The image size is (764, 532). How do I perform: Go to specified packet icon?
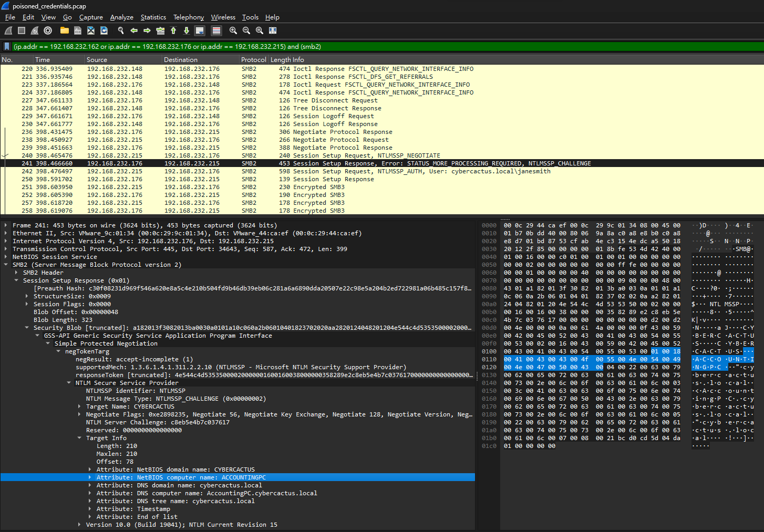point(160,30)
